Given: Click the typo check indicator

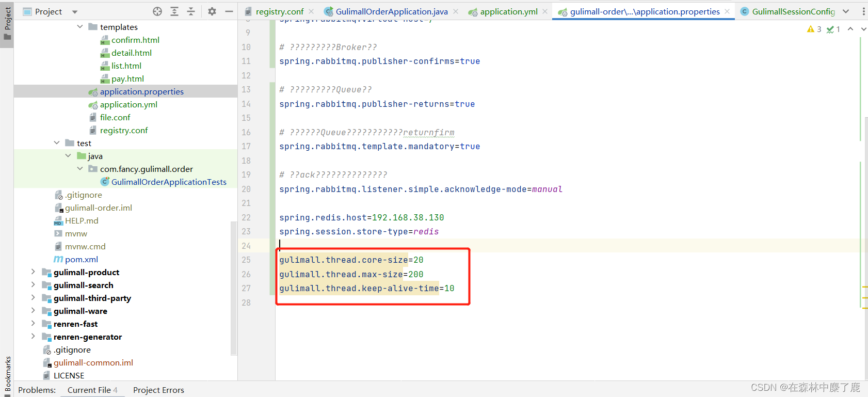Looking at the screenshot, I should [833, 29].
